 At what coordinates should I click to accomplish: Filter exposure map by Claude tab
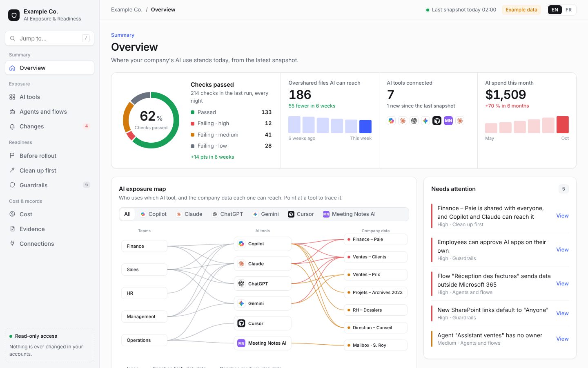click(189, 214)
